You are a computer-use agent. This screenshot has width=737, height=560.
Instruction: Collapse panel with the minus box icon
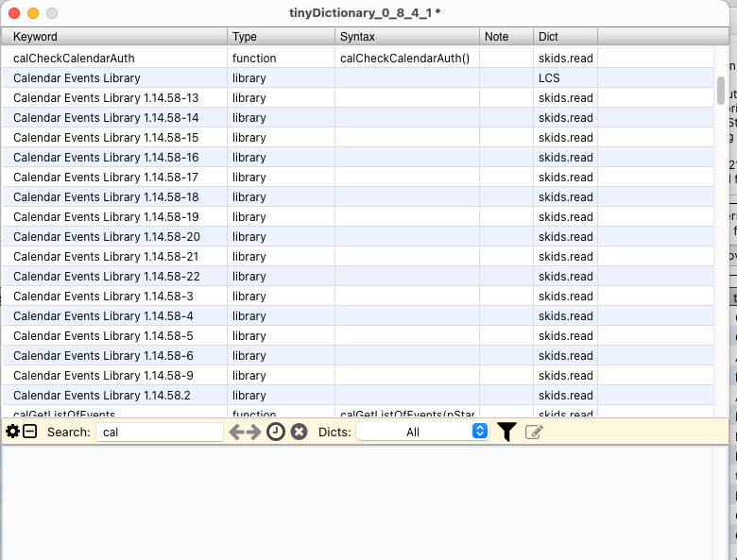[x=30, y=432]
